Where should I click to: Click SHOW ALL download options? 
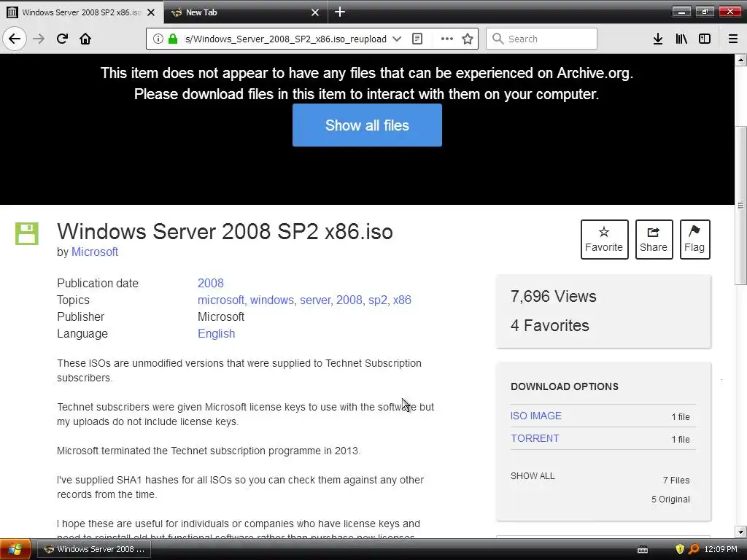(533, 475)
